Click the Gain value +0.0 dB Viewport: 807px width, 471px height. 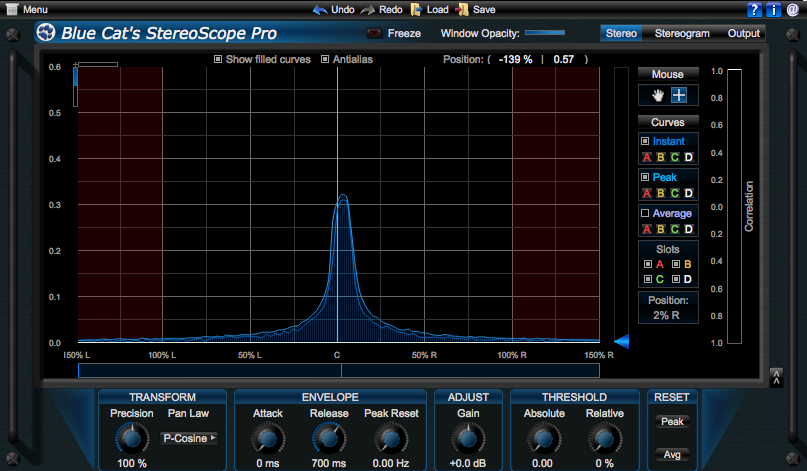[468, 463]
